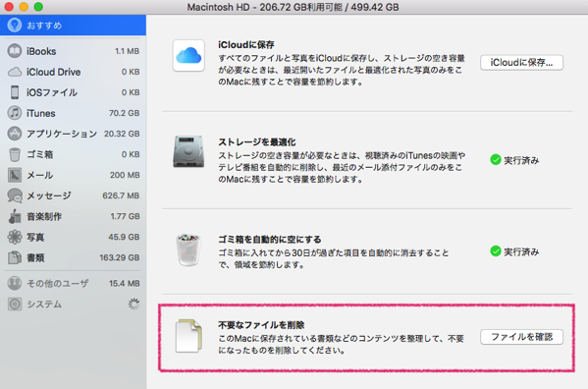Click the その他のユーザ size 15.4 MB
This screenshot has height=389, width=588.
pos(125,284)
